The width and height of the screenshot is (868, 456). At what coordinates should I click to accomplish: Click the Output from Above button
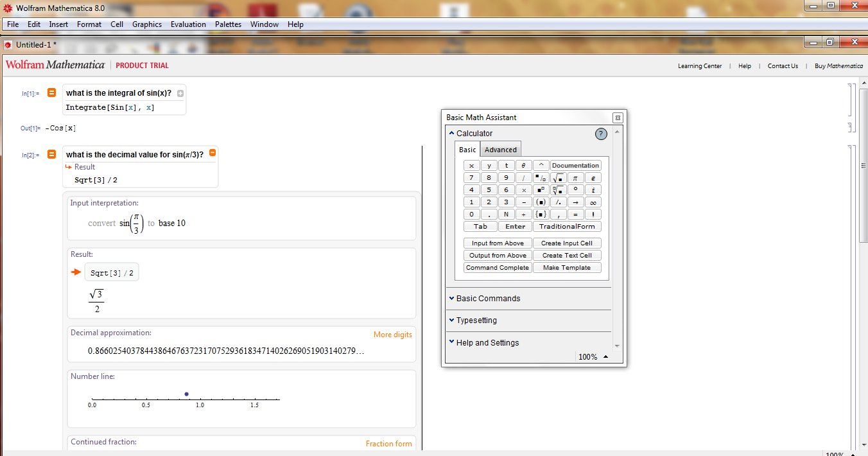coord(498,256)
